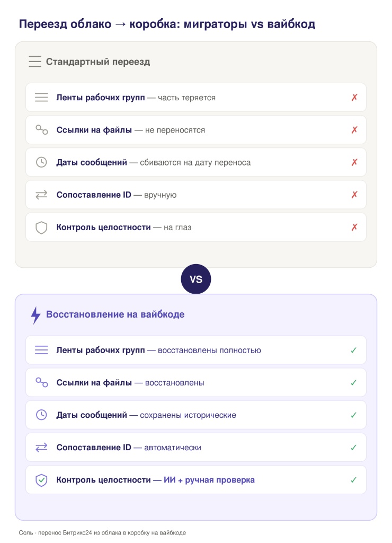392x543 pixels.
Task: Click the shield icon next to Контроль целостности — на глаз
Action: (x=41, y=227)
